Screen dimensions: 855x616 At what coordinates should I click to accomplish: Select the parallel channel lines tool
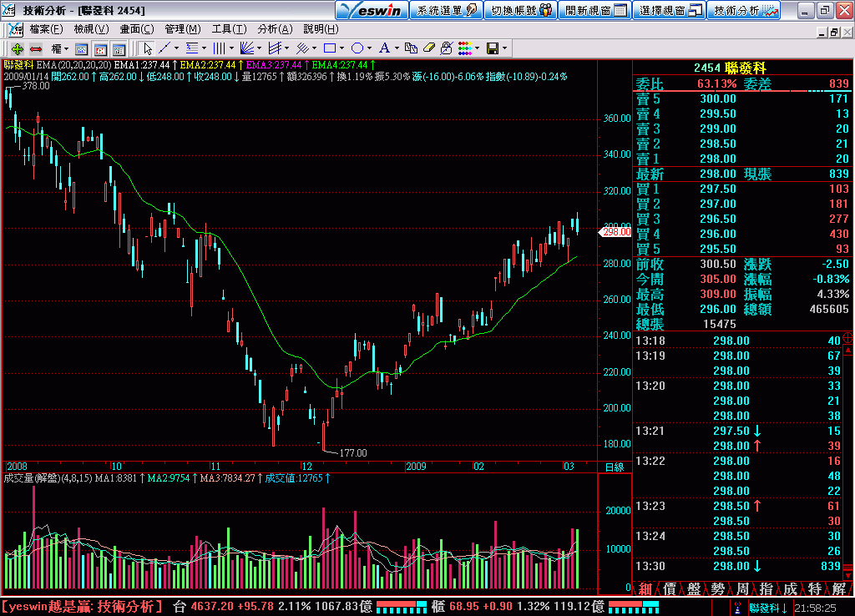(275, 48)
